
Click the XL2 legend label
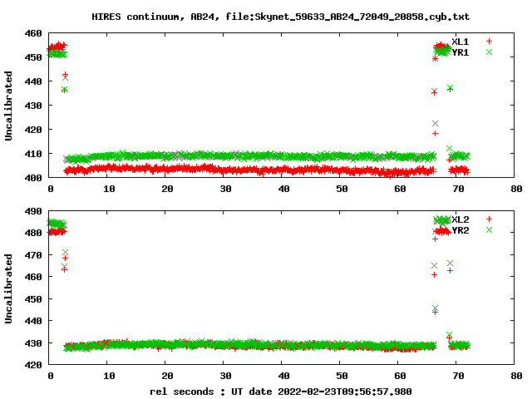[460, 219]
